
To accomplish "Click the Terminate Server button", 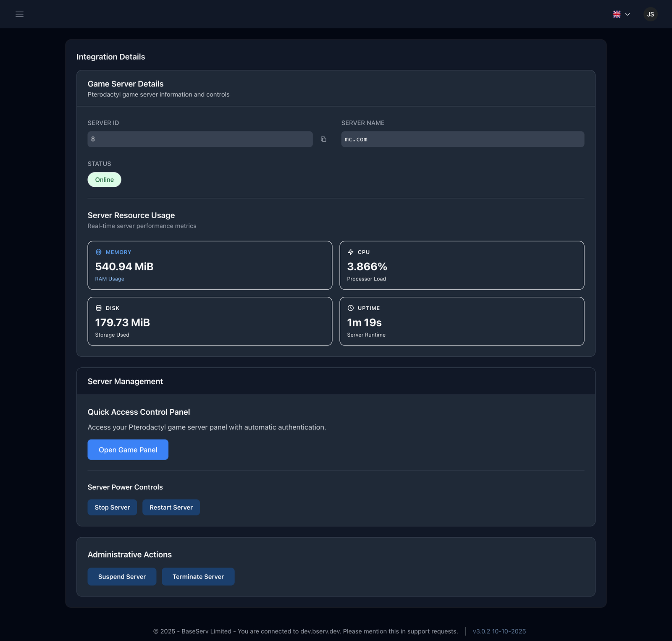I will (198, 577).
